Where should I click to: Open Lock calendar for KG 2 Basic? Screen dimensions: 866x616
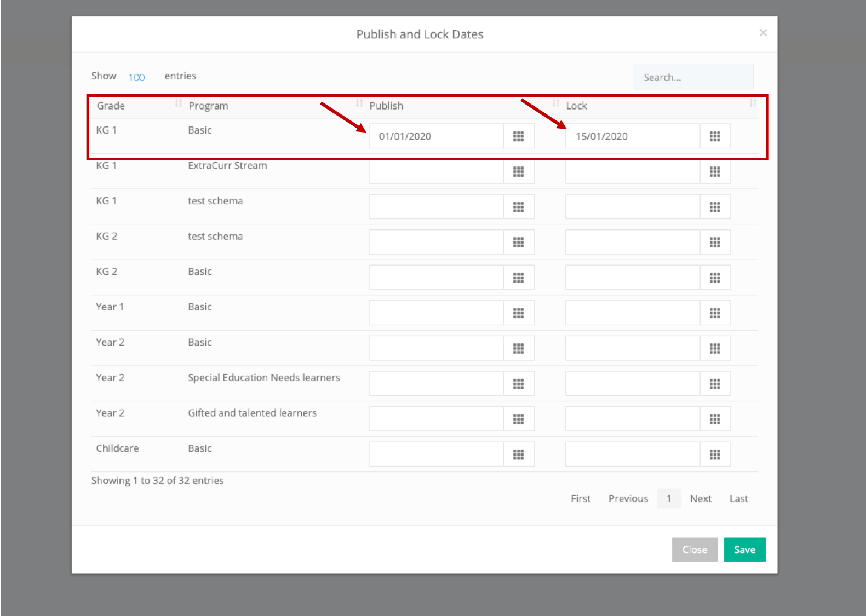pos(715,278)
